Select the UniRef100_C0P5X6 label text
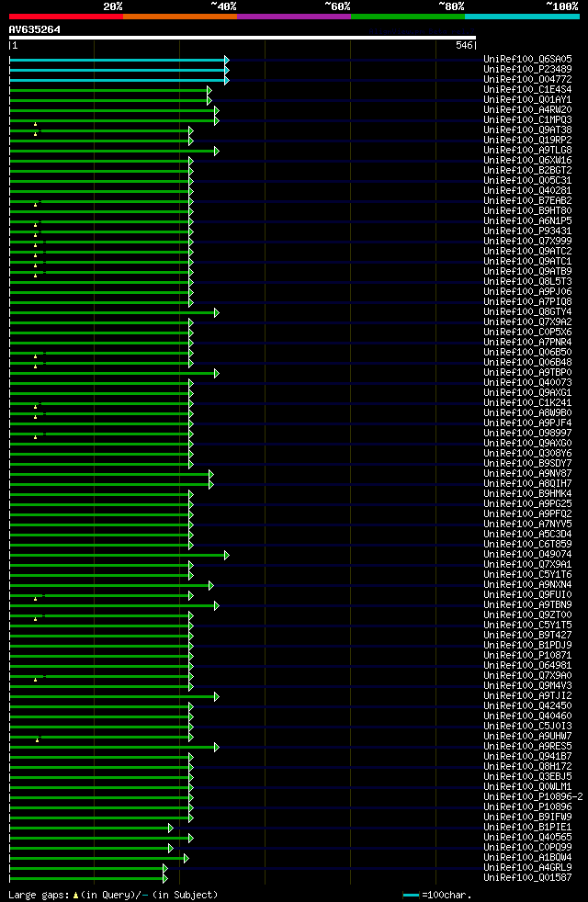 527,332
